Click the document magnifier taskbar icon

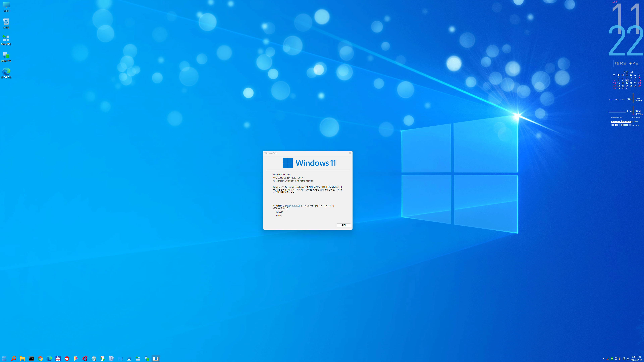pos(111,358)
